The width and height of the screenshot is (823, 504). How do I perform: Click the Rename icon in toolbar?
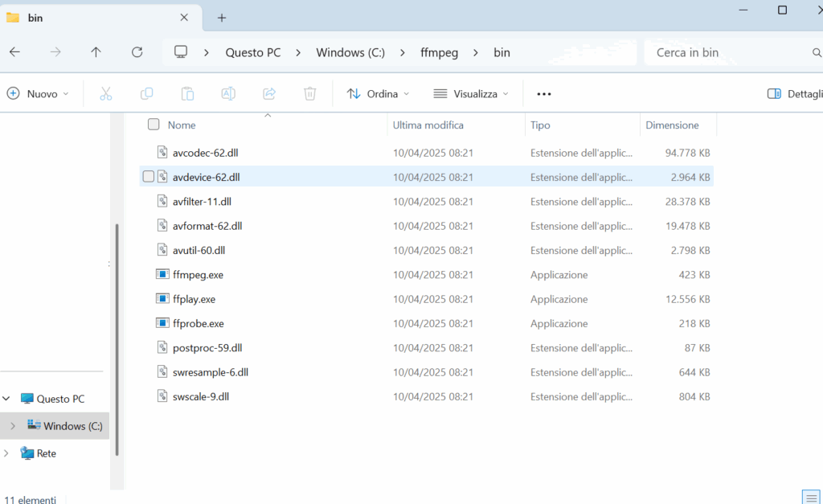pos(228,93)
